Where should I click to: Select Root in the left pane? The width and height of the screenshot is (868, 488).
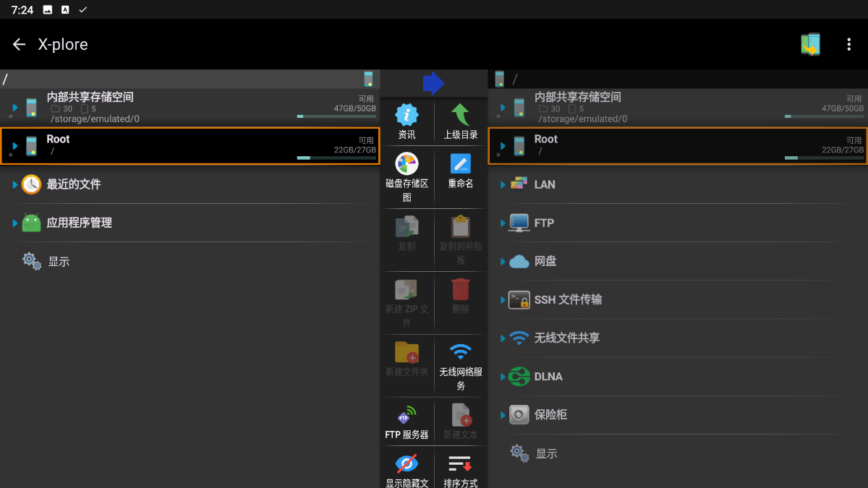pyautogui.click(x=190, y=145)
